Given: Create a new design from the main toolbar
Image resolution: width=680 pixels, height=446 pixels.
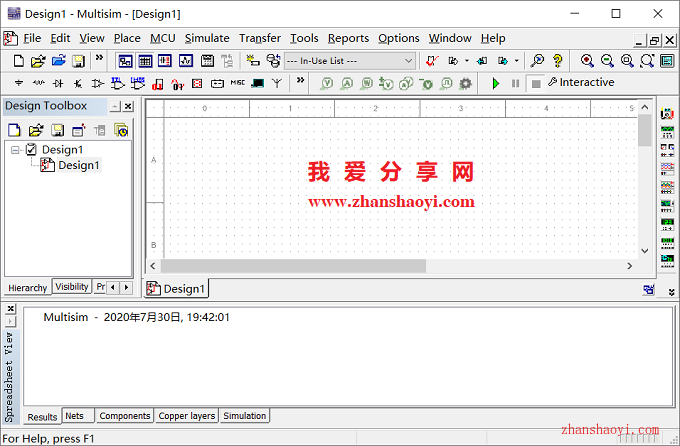Looking at the screenshot, I should [x=18, y=61].
